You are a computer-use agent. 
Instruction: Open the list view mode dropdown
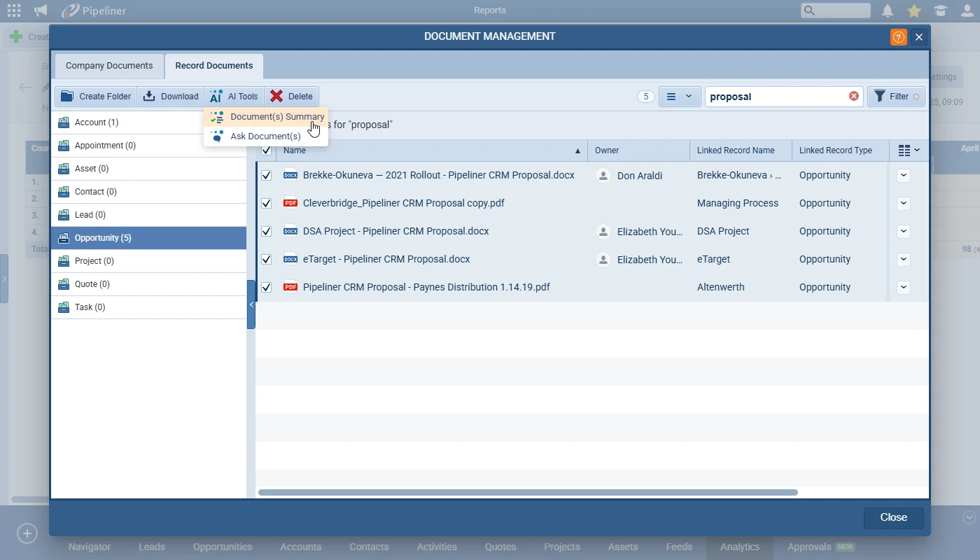[x=680, y=97]
